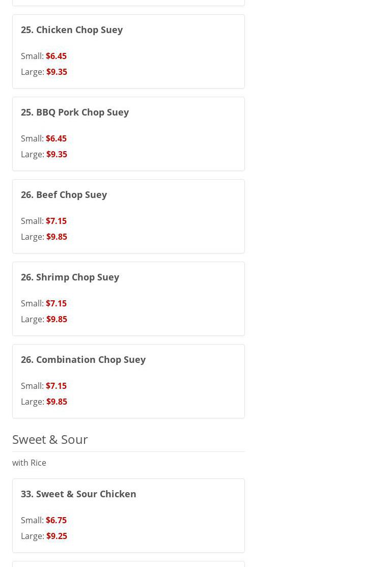
Task: Open the Combination Chop Suey item
Action: [x=83, y=359]
